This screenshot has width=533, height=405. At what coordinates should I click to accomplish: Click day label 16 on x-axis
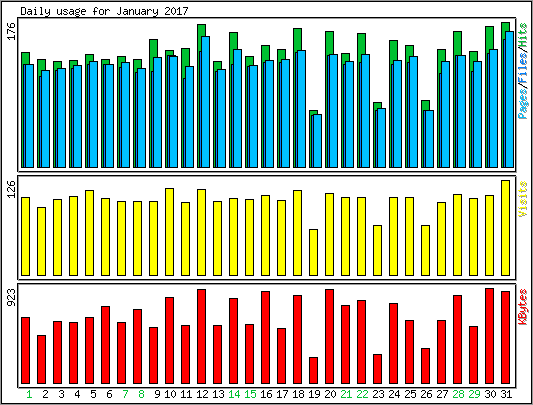[x=266, y=394]
